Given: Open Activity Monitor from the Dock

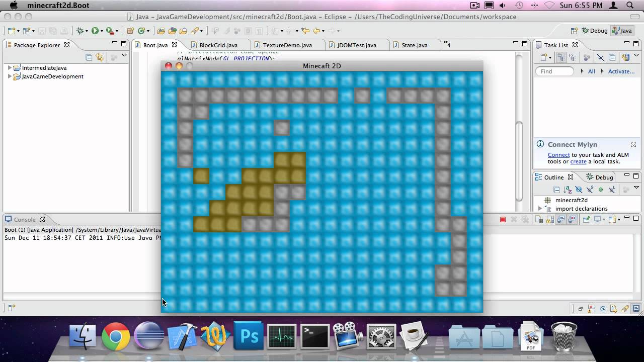Looking at the screenshot, I should click(x=282, y=336).
